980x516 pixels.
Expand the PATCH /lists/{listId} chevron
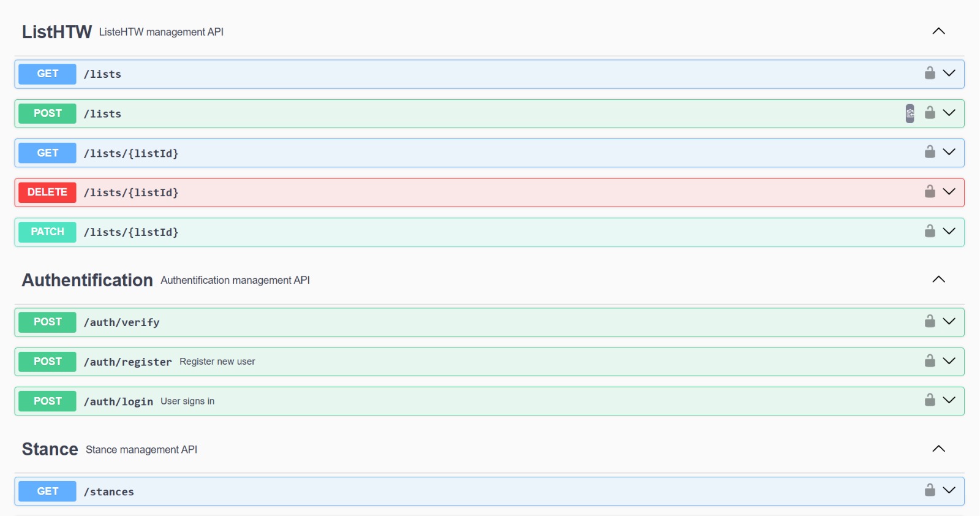949,231
